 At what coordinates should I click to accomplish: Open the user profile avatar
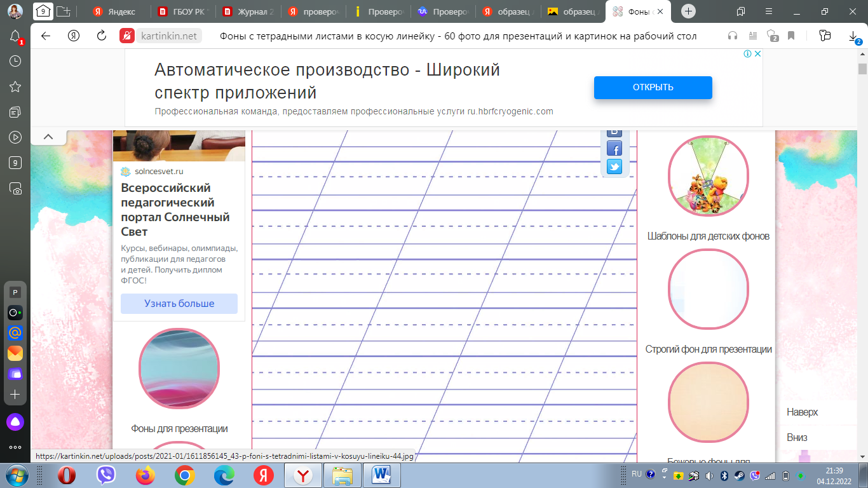click(x=15, y=11)
